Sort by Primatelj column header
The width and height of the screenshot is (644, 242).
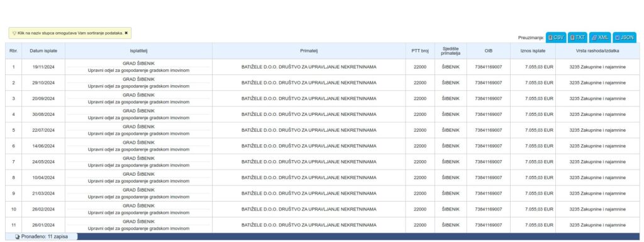[309, 51]
